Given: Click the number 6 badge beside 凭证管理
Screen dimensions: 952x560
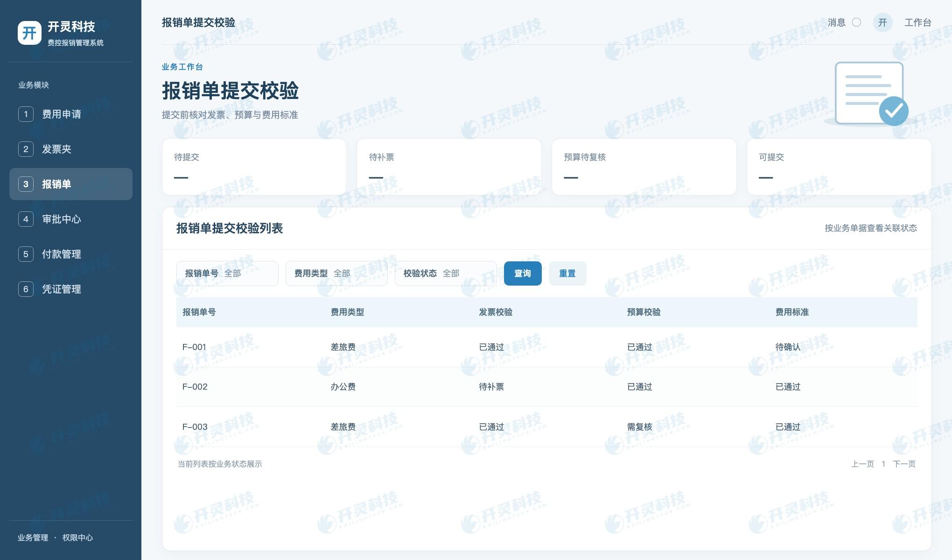Looking at the screenshot, I should (x=26, y=289).
